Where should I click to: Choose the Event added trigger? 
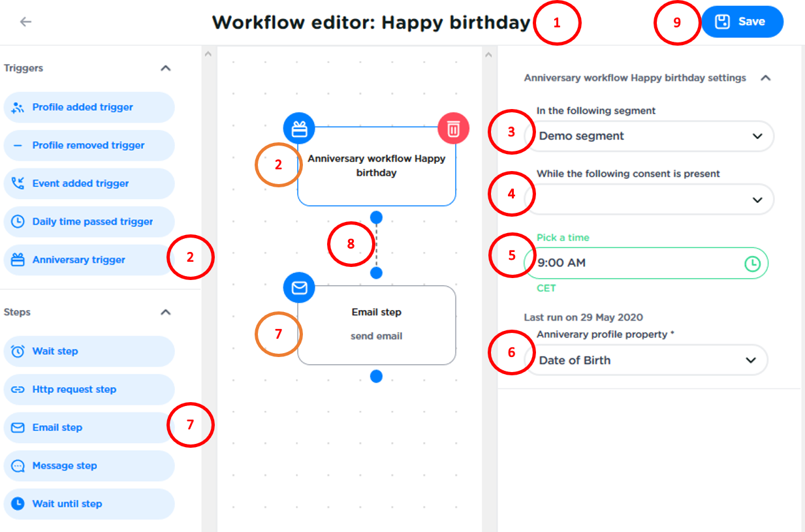click(89, 183)
